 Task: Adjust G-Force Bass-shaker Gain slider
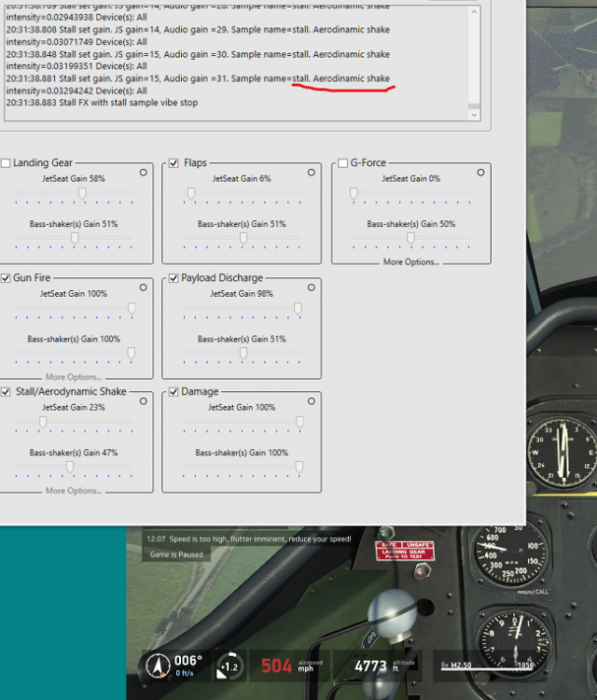[x=410, y=238]
